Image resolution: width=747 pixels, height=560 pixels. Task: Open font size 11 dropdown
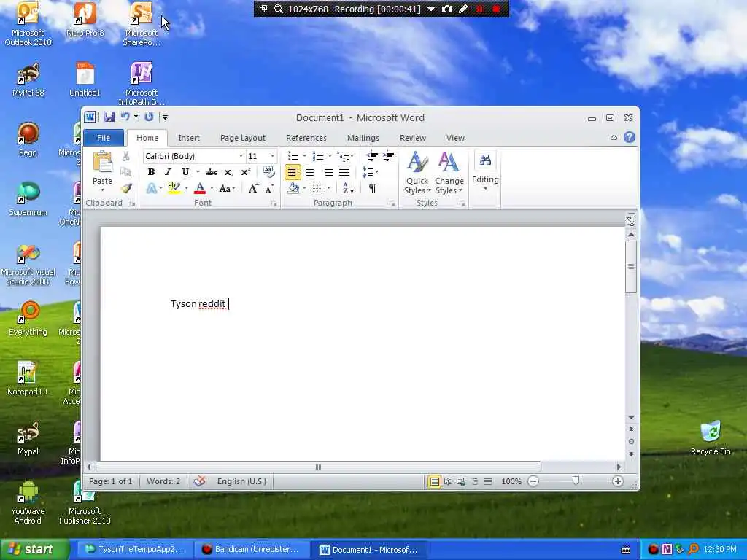[273, 156]
